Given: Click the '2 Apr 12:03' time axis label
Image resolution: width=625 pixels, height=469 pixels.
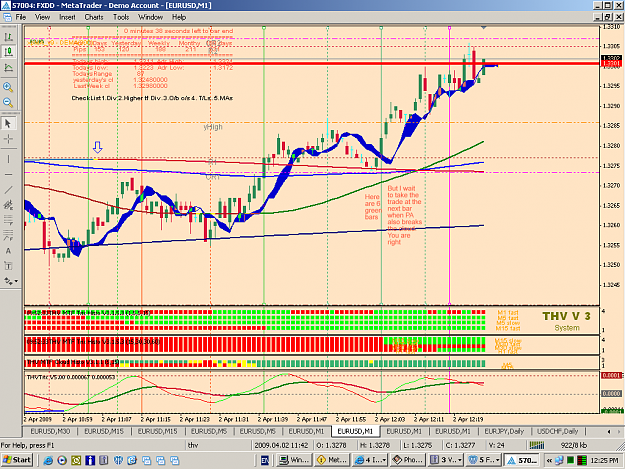Looking at the screenshot, I should (390, 419).
